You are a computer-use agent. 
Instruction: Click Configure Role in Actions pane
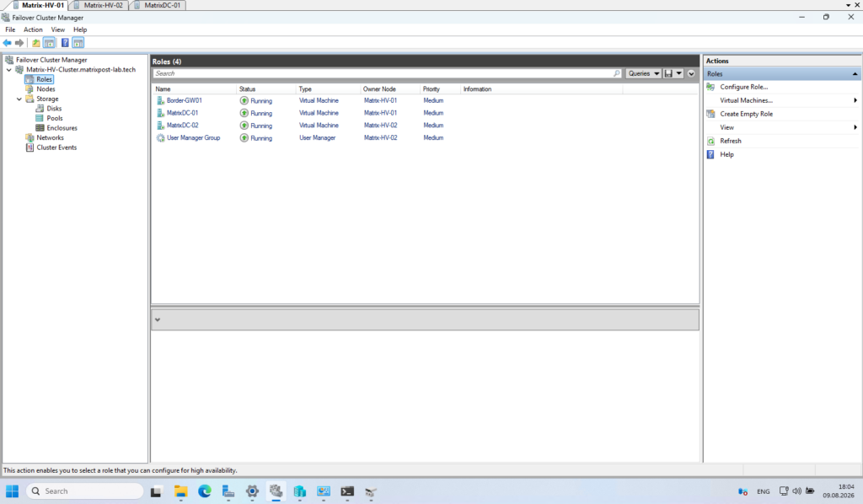click(x=743, y=87)
